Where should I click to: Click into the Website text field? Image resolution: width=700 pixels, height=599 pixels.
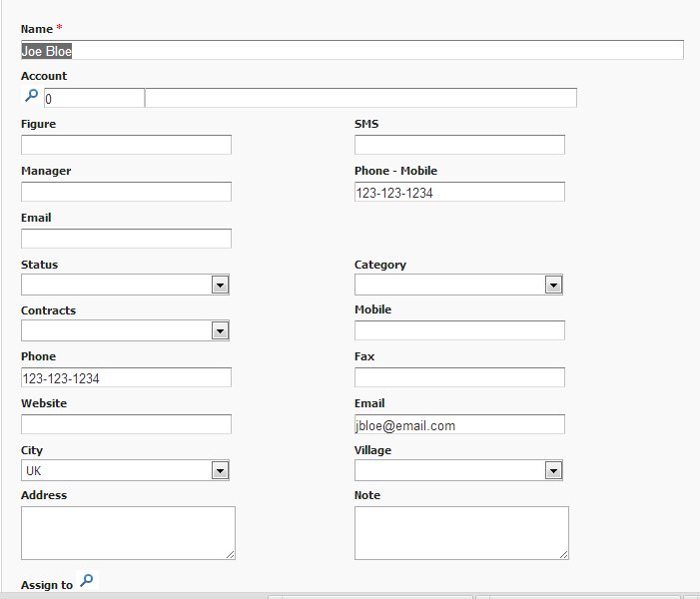point(126,424)
